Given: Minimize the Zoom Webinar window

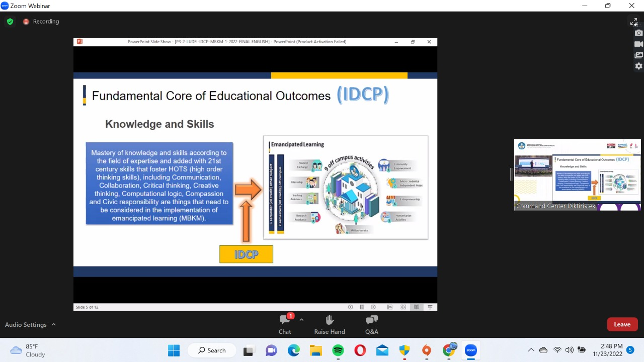Looking at the screenshot, I should coord(585,6).
